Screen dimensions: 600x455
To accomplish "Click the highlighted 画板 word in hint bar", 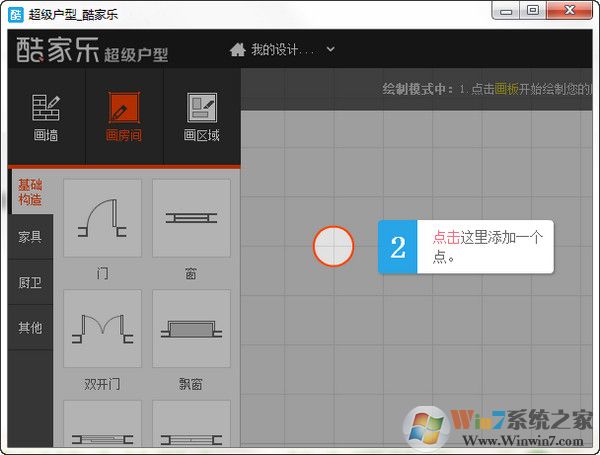I will [x=507, y=89].
